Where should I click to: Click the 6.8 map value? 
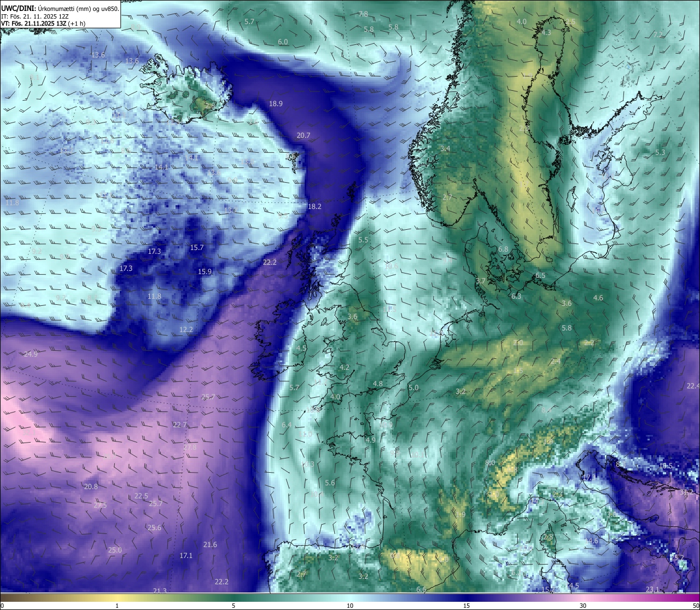[x=503, y=249]
